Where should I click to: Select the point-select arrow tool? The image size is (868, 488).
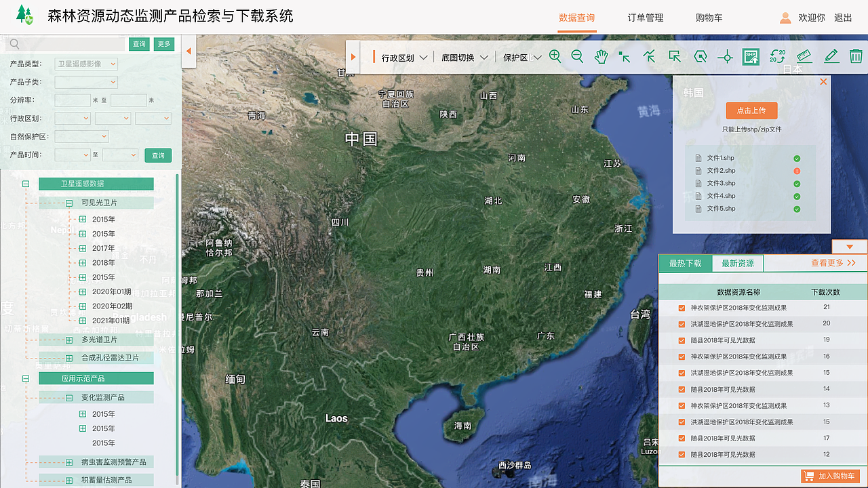tap(625, 57)
